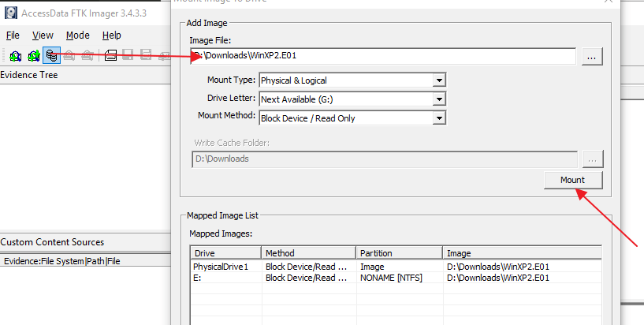Open the File menu
Screen dimensions: 644x325
[x=13, y=35]
